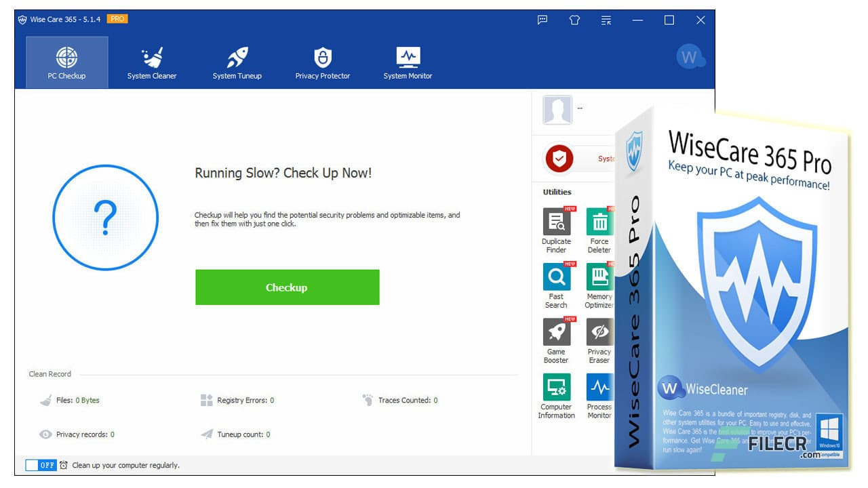View Computer Information
This screenshot has width=868, height=488.
point(556,390)
